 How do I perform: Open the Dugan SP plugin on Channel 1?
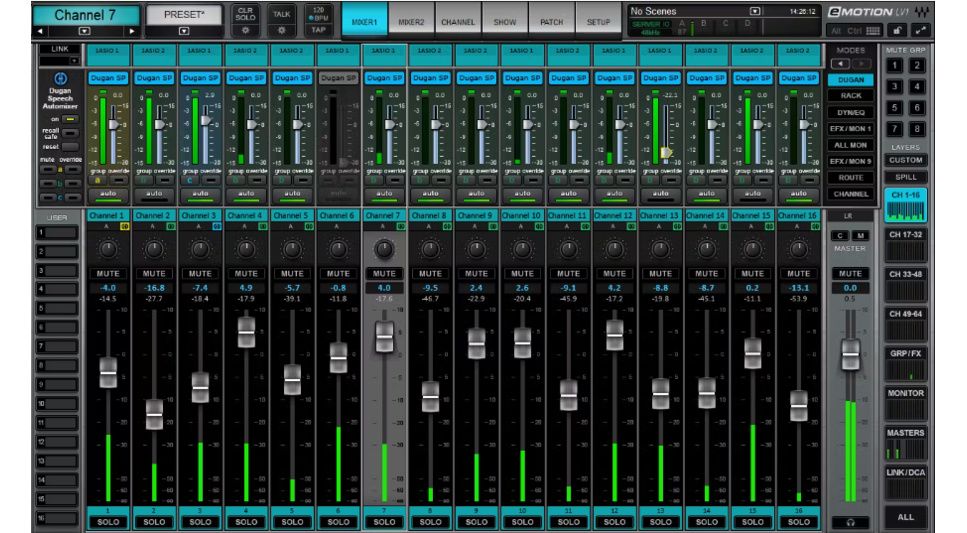coord(108,78)
